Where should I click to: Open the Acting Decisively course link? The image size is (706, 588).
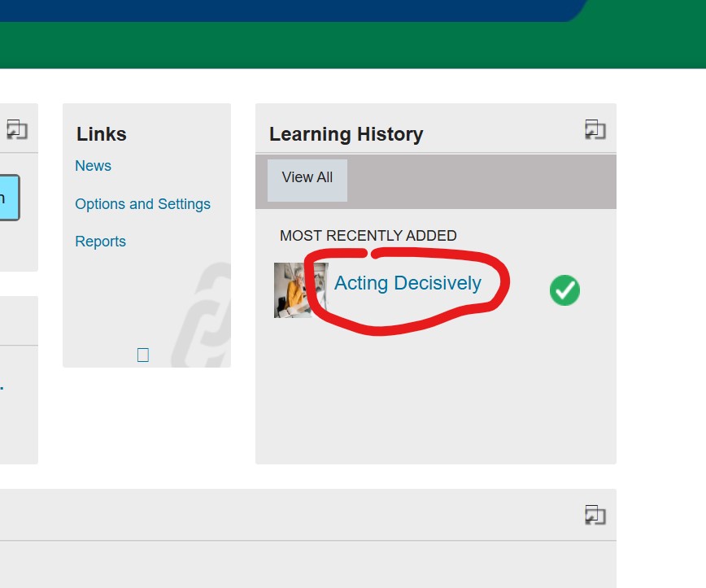[x=407, y=283]
